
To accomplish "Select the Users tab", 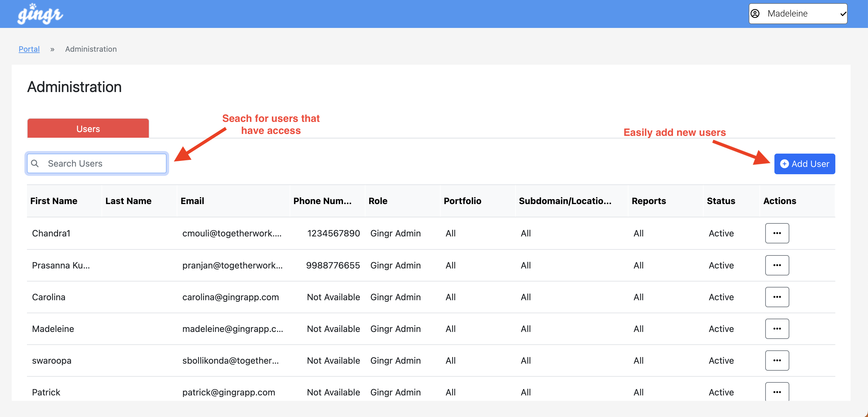I will (88, 129).
